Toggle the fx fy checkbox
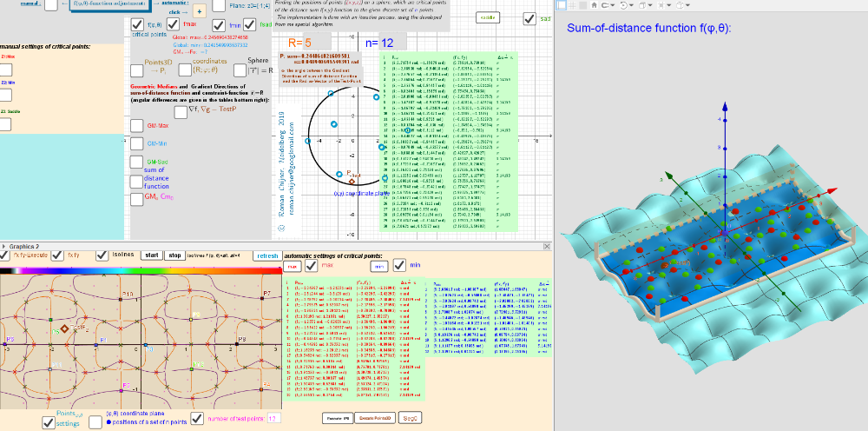The image size is (868, 431). click(59, 255)
